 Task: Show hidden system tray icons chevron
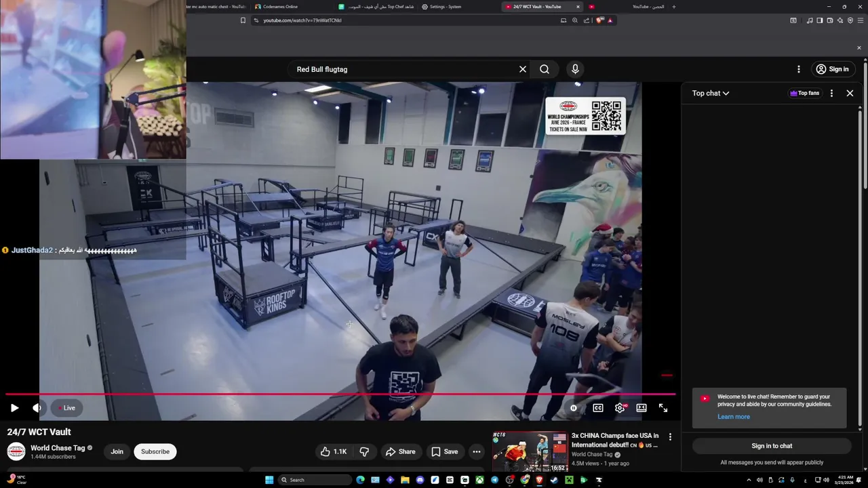click(x=749, y=480)
